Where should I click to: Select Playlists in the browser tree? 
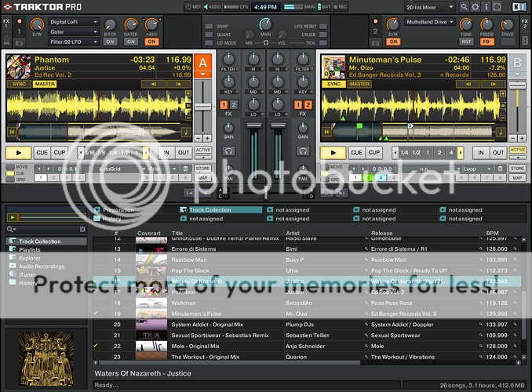tap(29, 249)
